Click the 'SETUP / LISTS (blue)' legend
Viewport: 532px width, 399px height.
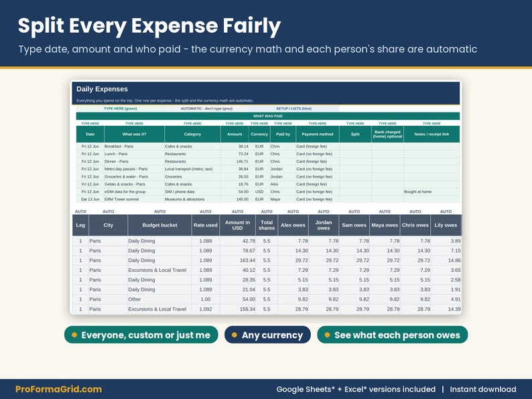point(293,109)
